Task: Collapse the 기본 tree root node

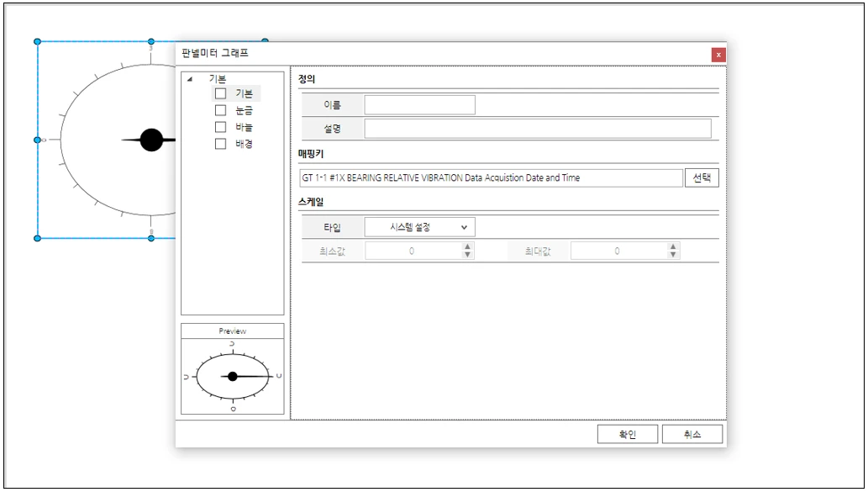Action: 190,79
